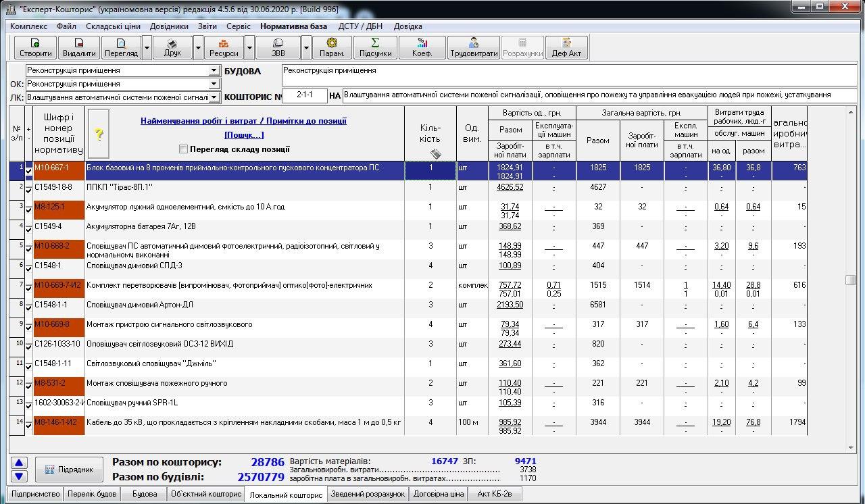Toggle the checkbox of row 1 M10-667-1

click(x=28, y=171)
